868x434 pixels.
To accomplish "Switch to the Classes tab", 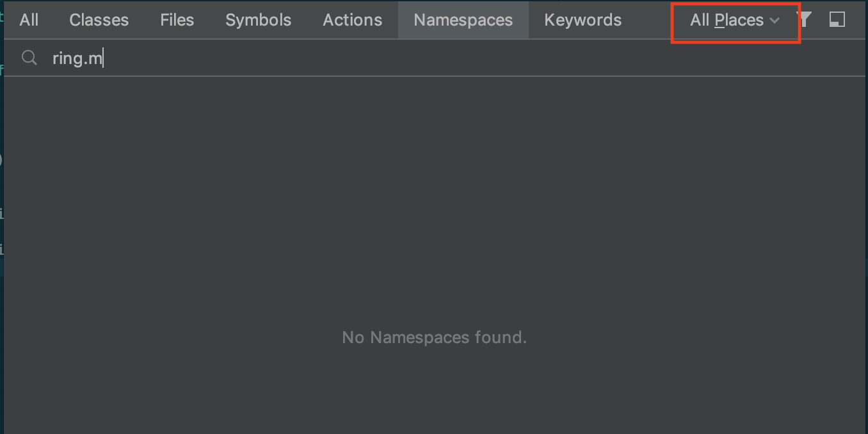I will pos(99,19).
